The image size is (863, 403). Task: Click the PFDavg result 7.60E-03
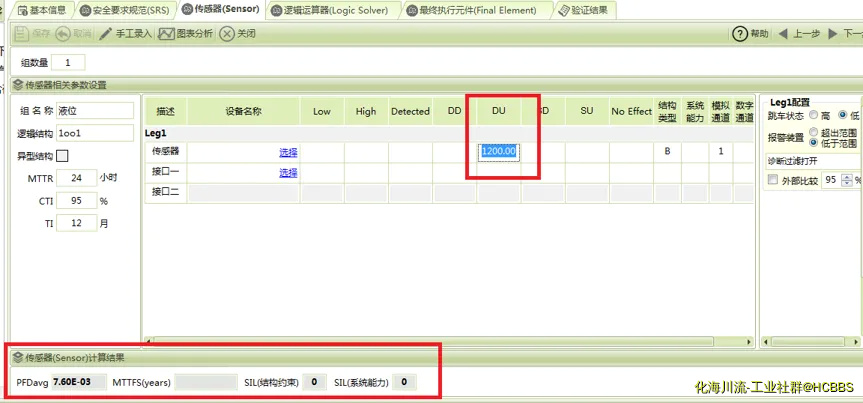pos(79,382)
